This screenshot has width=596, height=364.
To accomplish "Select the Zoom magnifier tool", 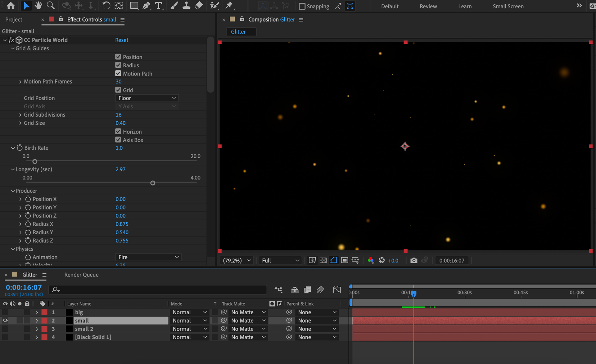I will pyautogui.click(x=51, y=6).
